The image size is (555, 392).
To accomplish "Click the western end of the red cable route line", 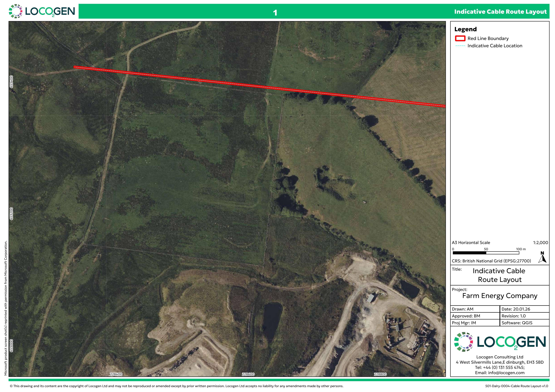I will (75, 67).
